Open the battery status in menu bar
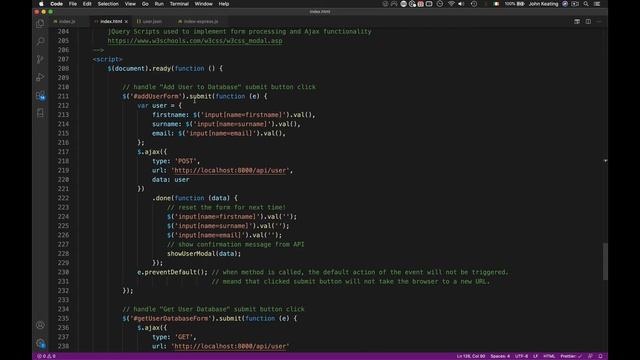640x360 pixels. 515,4
